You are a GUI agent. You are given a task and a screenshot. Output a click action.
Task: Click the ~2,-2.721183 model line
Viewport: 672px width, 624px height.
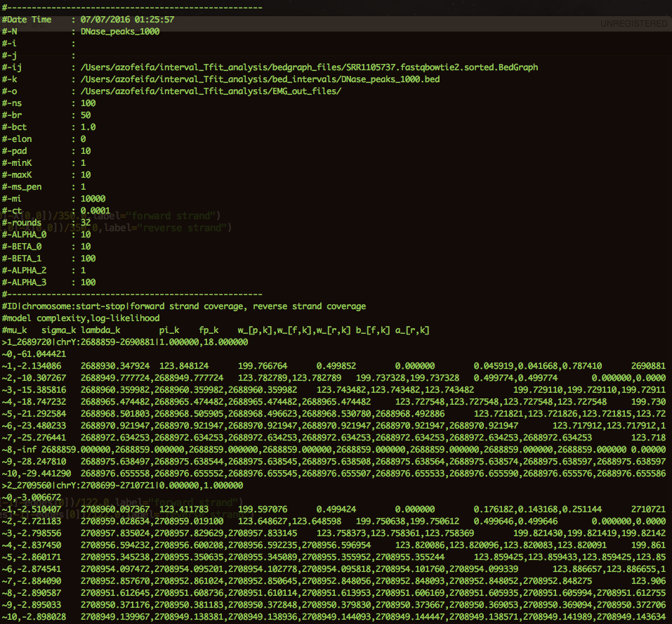(334, 521)
